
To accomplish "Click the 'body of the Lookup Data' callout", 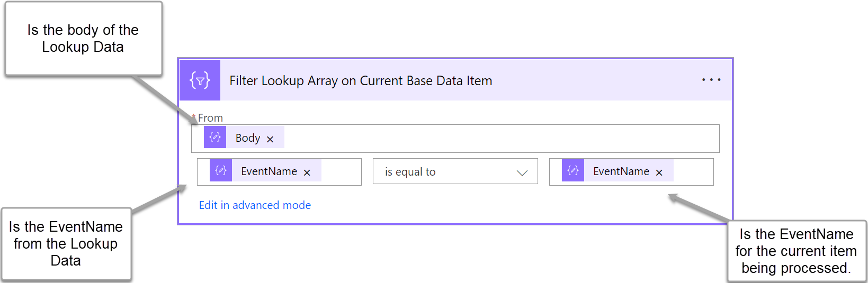I will pos(83,39).
